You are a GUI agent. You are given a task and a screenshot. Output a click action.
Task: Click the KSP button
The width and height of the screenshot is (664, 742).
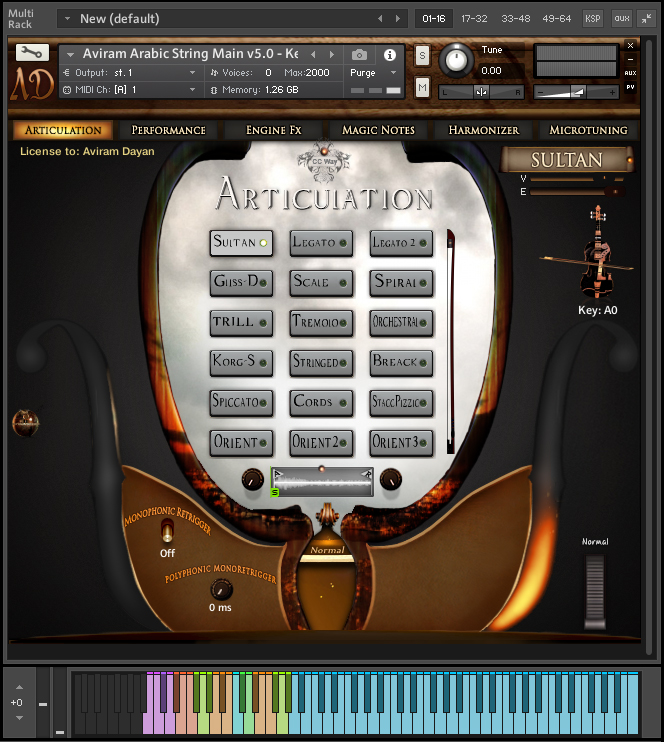[x=593, y=18]
